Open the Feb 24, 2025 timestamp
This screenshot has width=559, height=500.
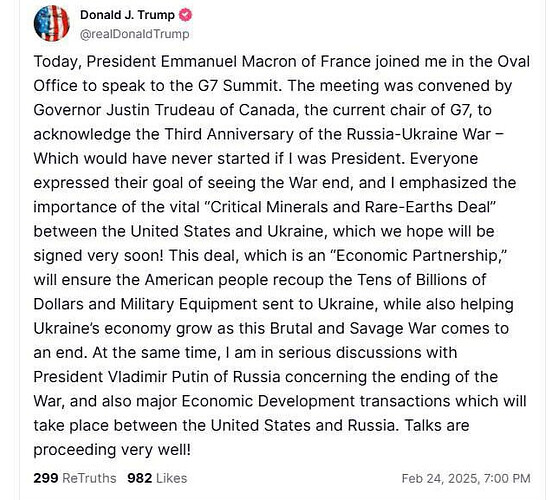pos(466,478)
